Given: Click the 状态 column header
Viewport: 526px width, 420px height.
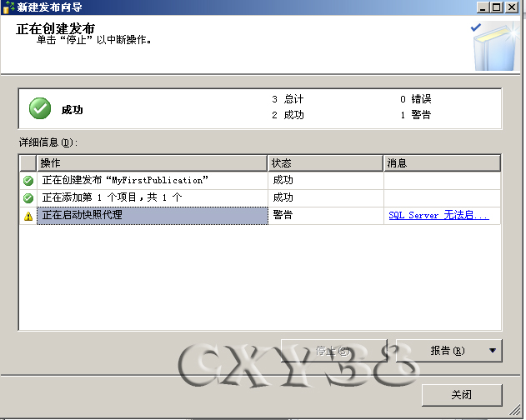Looking at the screenshot, I should 325,163.
